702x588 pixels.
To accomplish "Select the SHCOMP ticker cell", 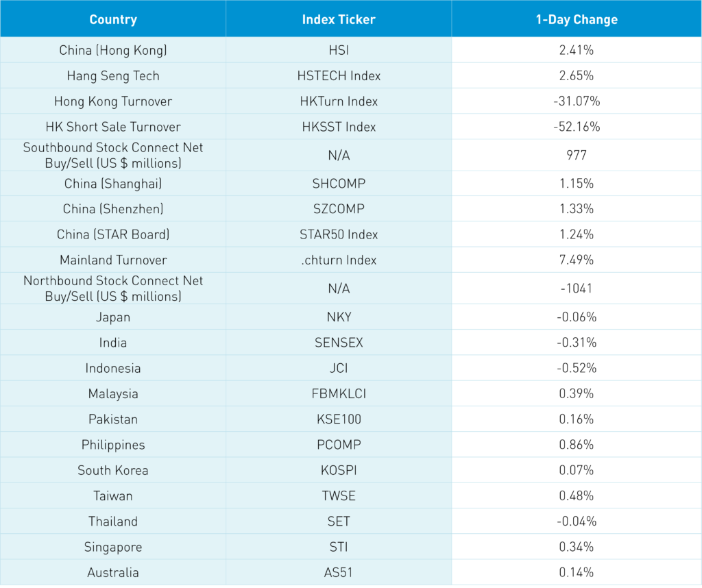I will click(339, 184).
